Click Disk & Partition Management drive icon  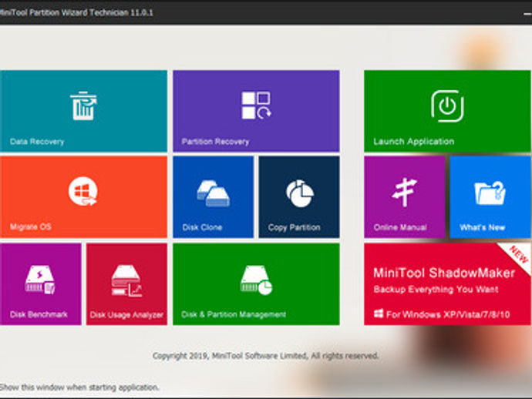(256, 280)
